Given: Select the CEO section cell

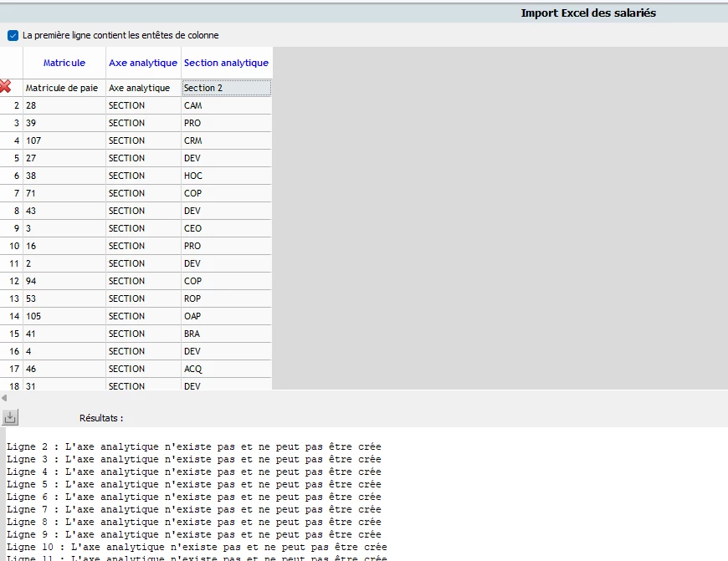Looking at the screenshot, I should click(226, 228).
